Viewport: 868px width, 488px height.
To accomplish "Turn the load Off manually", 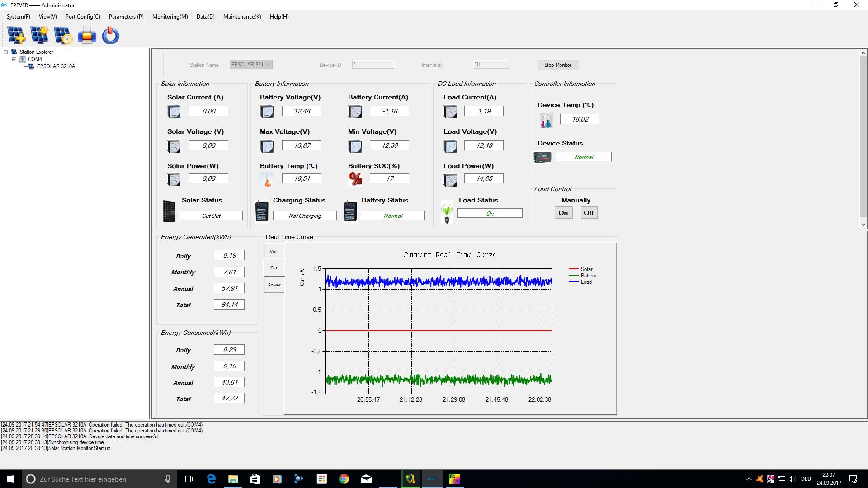I will point(588,213).
